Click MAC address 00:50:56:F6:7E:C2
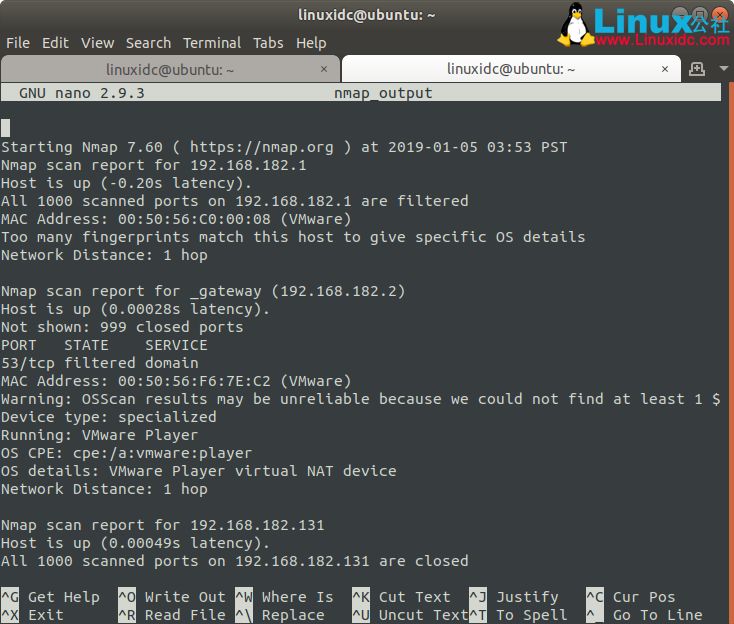 (x=194, y=381)
